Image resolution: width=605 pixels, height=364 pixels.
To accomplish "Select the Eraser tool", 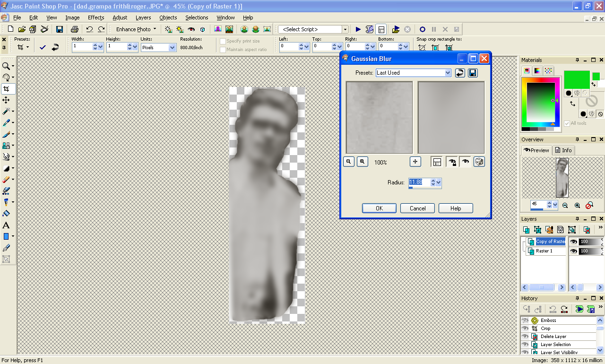I will click(x=6, y=180).
